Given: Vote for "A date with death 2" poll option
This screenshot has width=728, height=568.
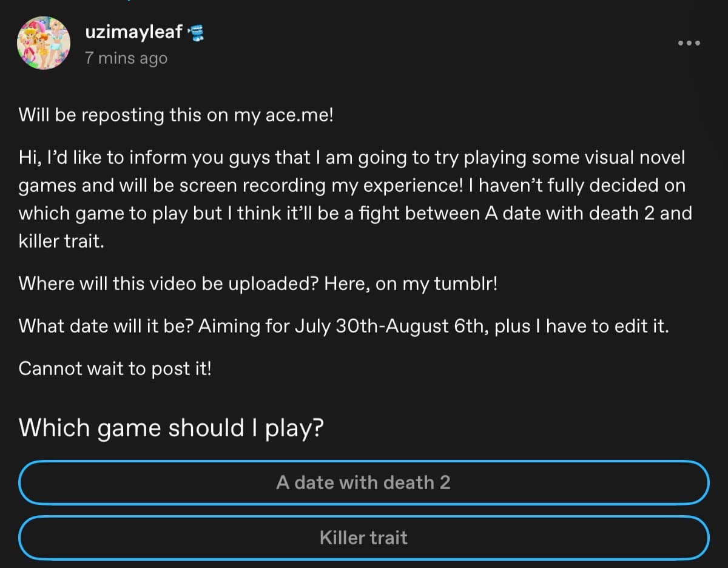Looking at the screenshot, I should pos(364,483).
